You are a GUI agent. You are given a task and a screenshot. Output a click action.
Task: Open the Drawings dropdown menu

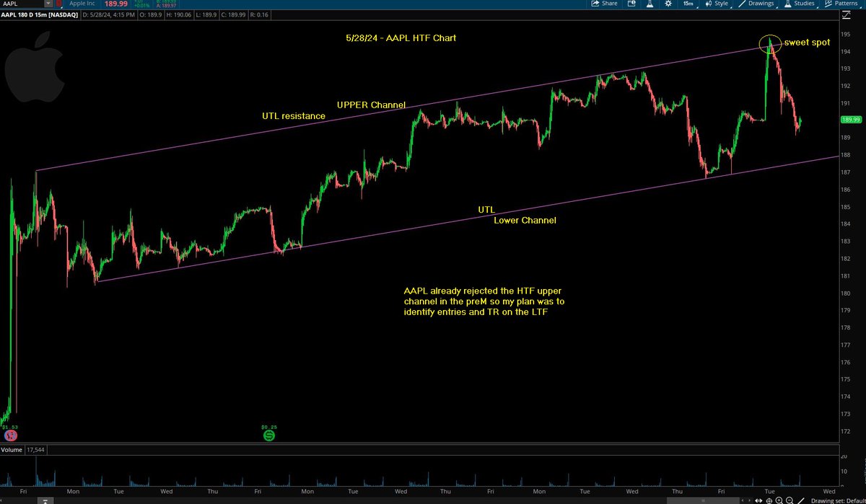pyautogui.click(x=757, y=4)
